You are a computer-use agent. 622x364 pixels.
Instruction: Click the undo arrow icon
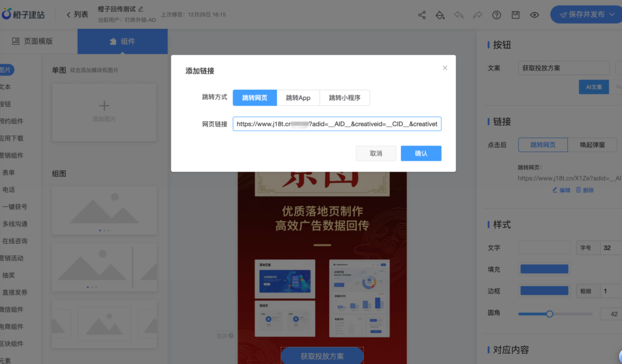[459, 15]
